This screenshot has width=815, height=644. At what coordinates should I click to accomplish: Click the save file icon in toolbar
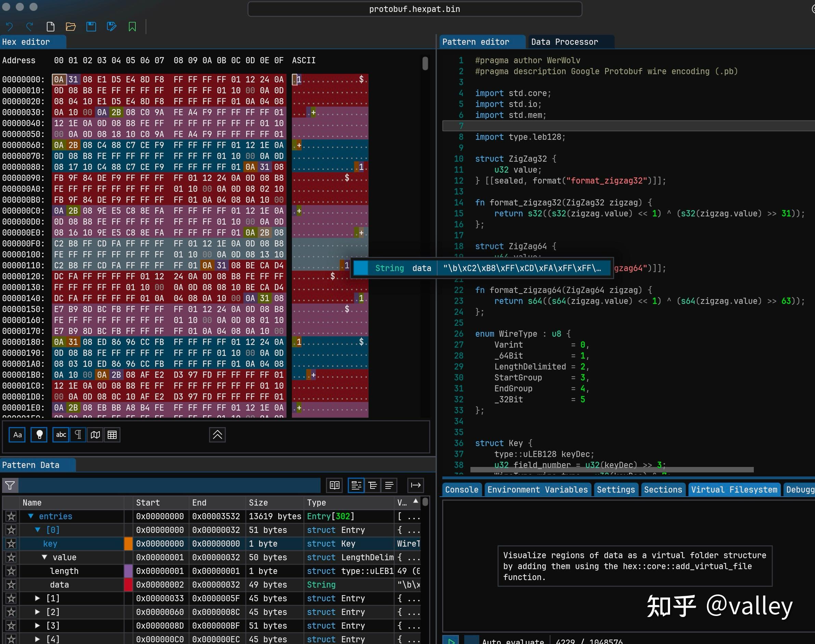(x=91, y=27)
